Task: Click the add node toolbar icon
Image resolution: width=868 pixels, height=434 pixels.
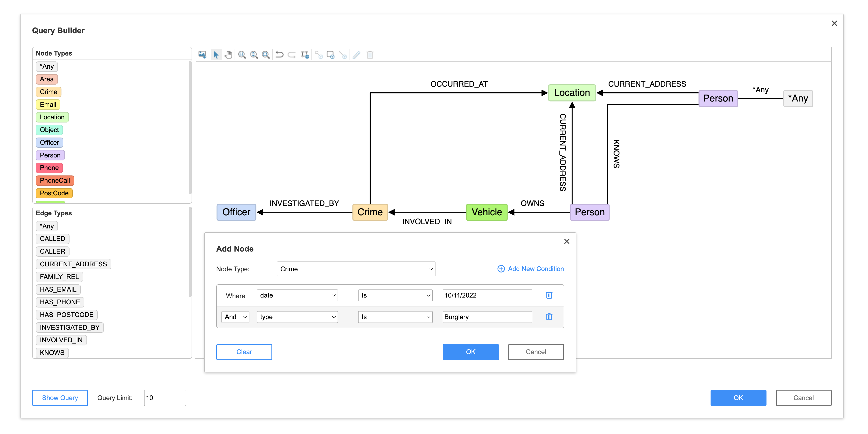Action: click(x=331, y=55)
